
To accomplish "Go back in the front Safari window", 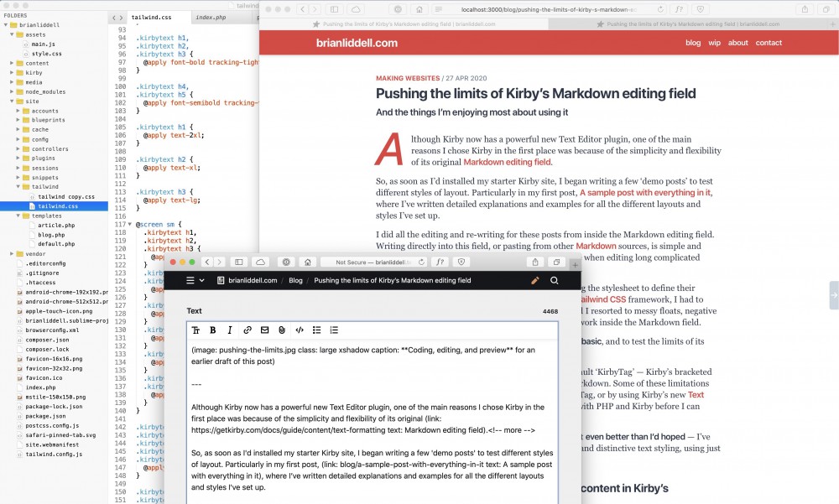I will click(x=207, y=262).
